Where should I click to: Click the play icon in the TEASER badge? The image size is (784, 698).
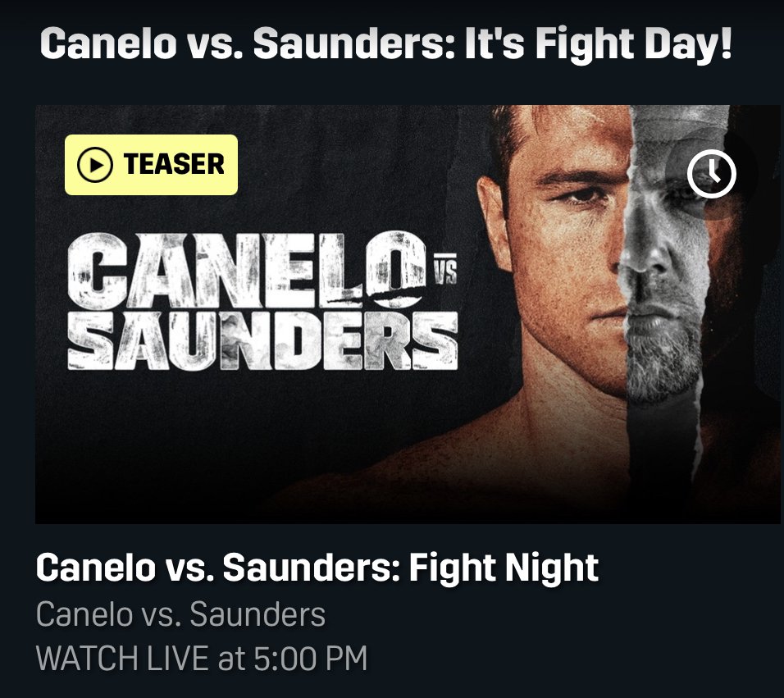tap(95, 165)
